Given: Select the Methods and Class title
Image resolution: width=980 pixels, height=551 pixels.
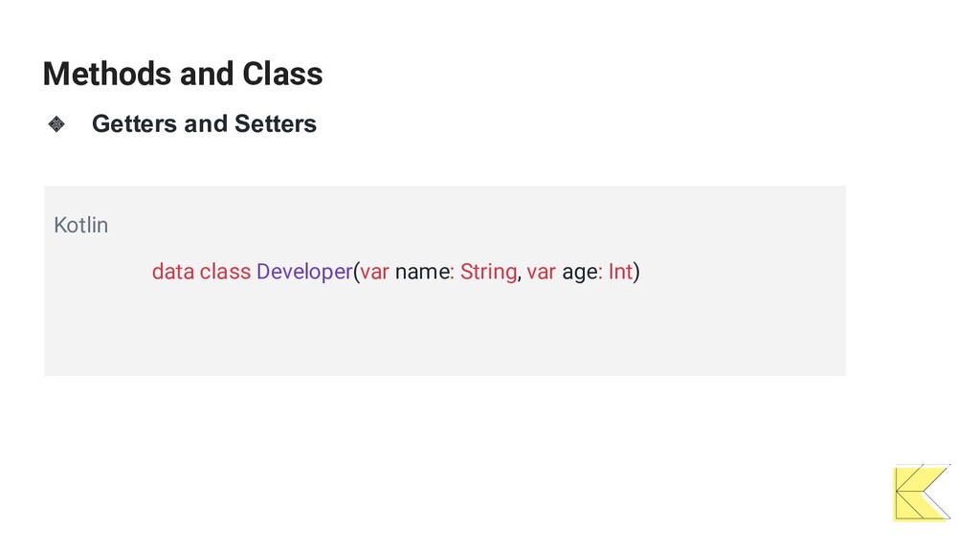Looking at the screenshot, I should click(x=183, y=74).
